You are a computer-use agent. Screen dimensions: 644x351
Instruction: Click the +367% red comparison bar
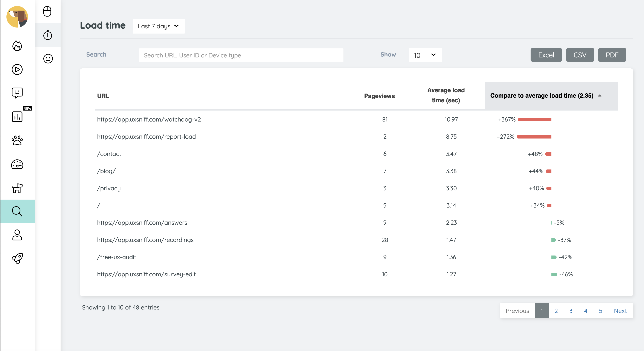point(534,120)
